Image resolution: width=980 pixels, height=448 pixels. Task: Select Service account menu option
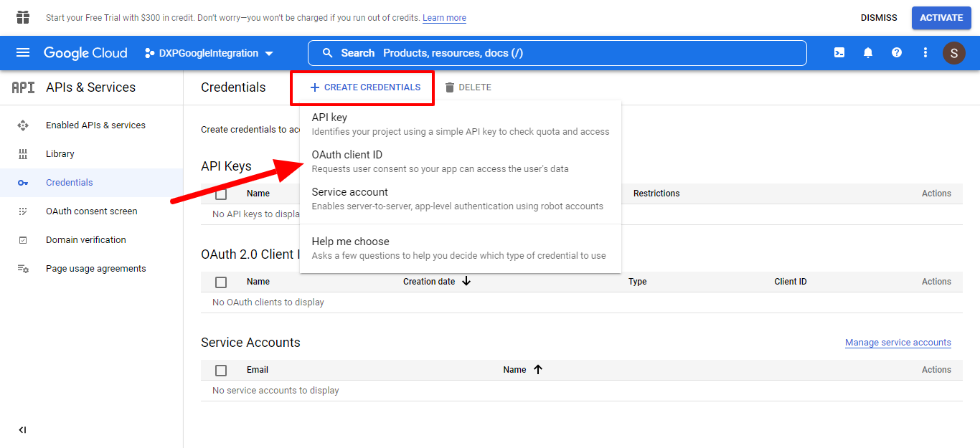click(x=350, y=192)
